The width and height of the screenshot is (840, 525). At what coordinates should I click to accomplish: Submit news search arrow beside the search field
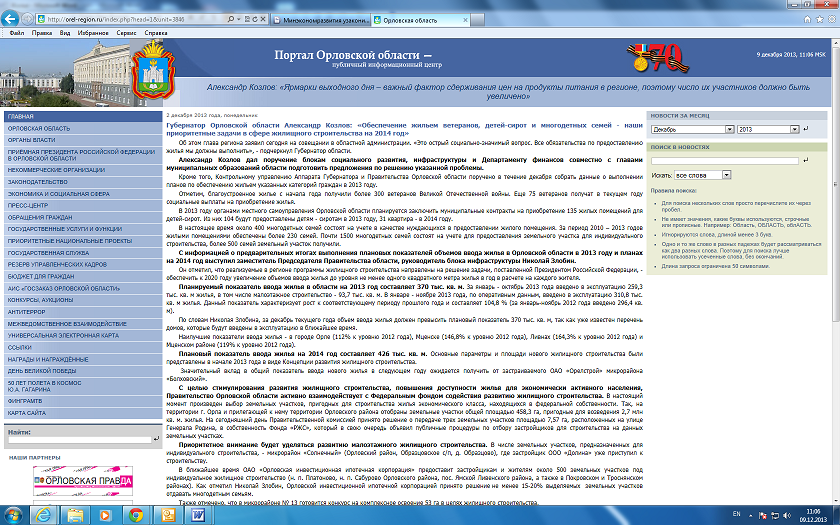pos(806,160)
